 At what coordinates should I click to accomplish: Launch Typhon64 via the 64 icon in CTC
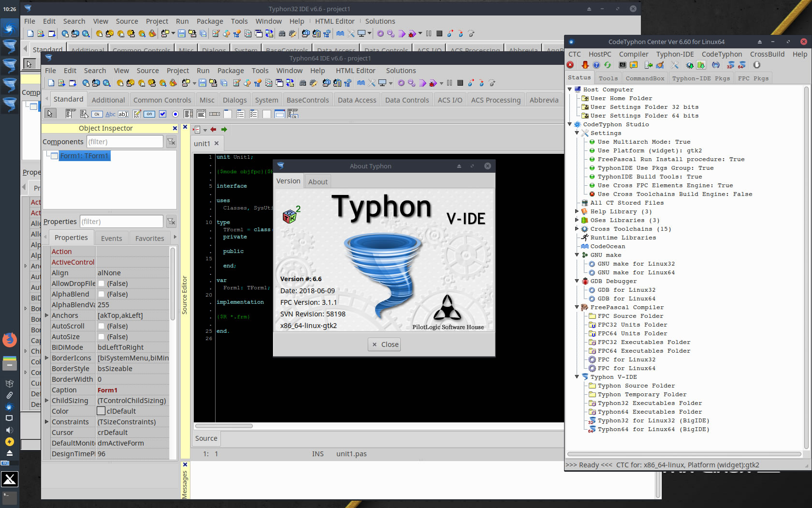[742, 65]
